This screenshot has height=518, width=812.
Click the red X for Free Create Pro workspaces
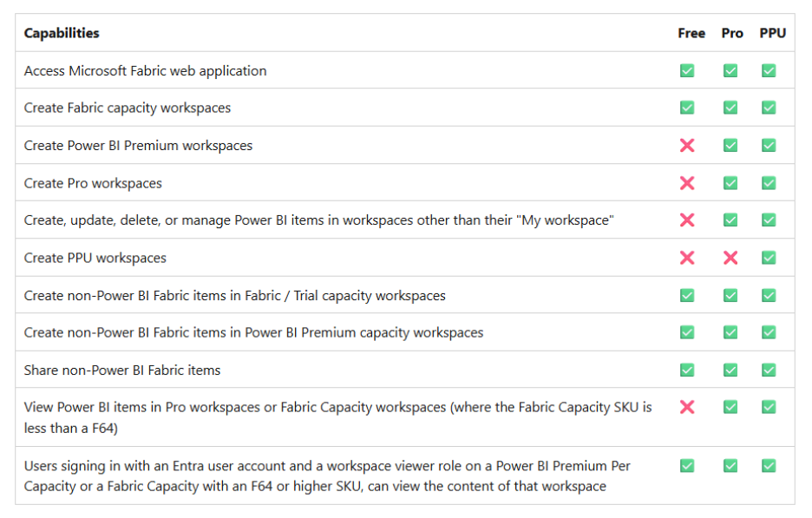point(687,183)
